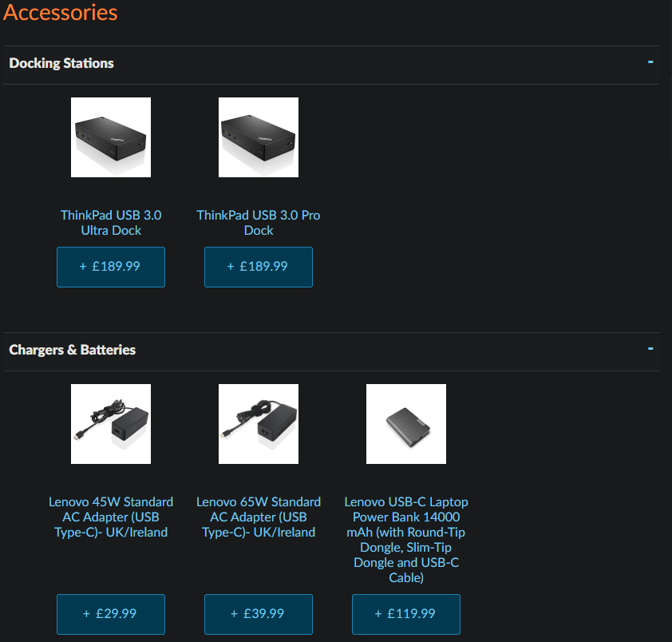Viewport: 672px width, 642px height.
Task: Open ThinkPad USB 3.0 Pro Dock image
Action: coord(259,137)
